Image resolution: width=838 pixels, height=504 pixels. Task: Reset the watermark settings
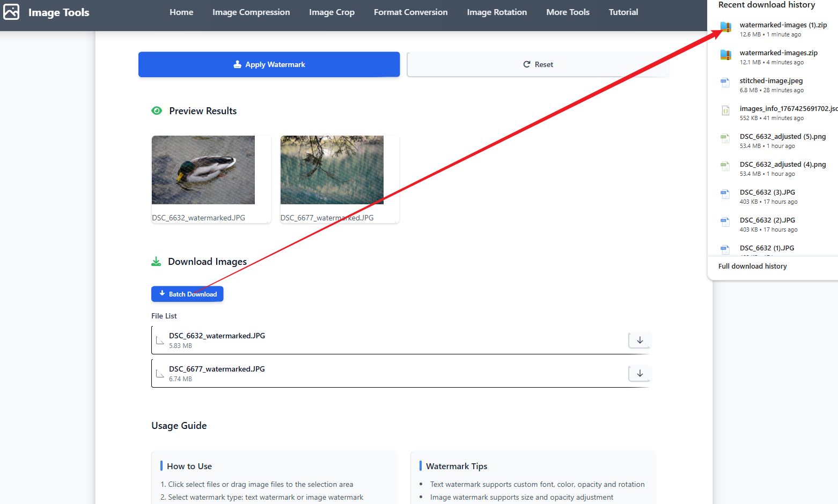538,64
